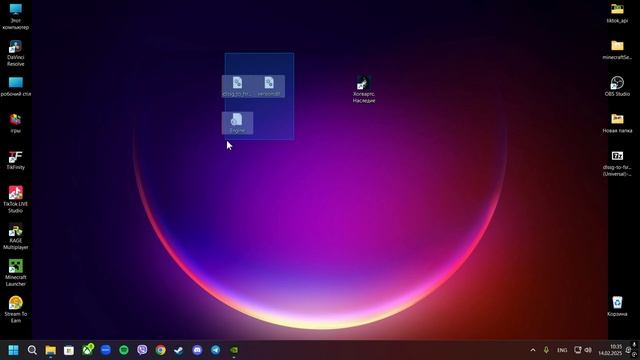Open the Windows Start menu
This screenshot has height=360, width=640.
tap(13, 350)
